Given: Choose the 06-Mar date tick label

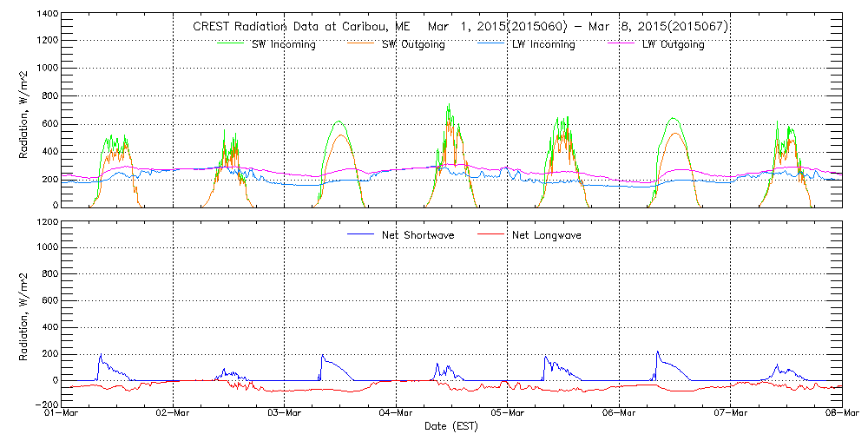Looking at the screenshot, I should pos(619,414).
